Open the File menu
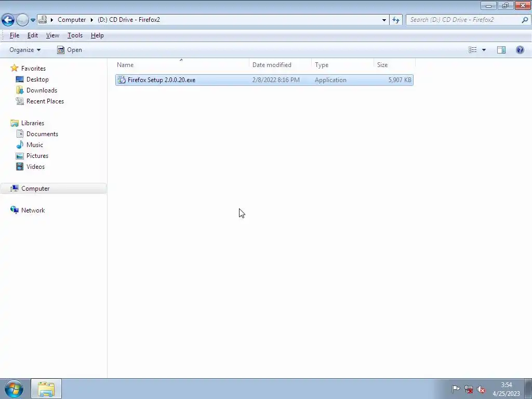This screenshot has width=532, height=399. [14, 35]
